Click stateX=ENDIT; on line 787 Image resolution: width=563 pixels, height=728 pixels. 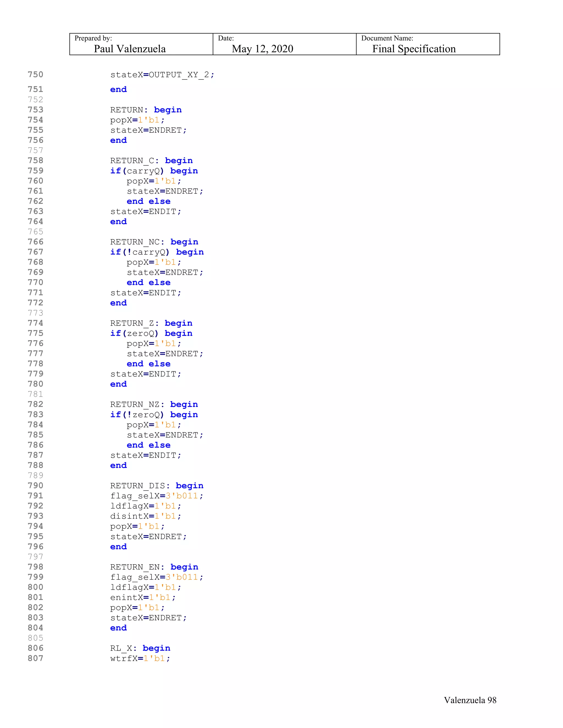point(146,455)
